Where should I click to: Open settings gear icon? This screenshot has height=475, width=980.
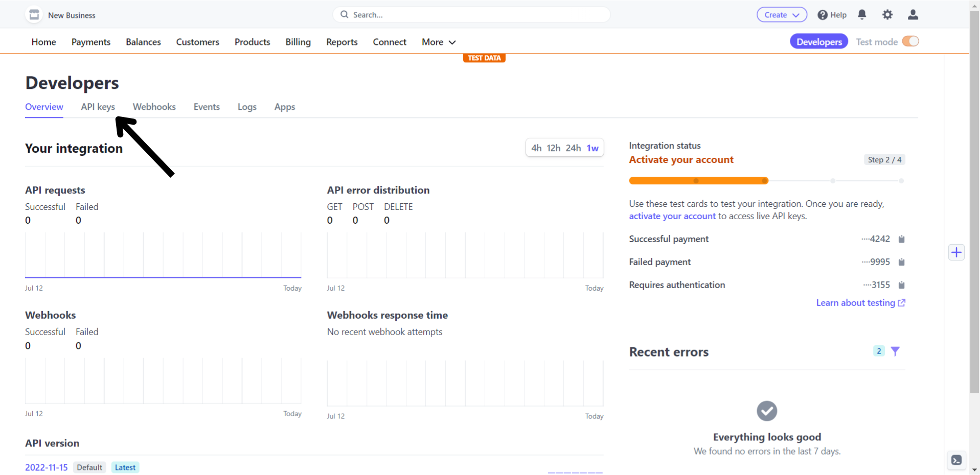tap(887, 15)
